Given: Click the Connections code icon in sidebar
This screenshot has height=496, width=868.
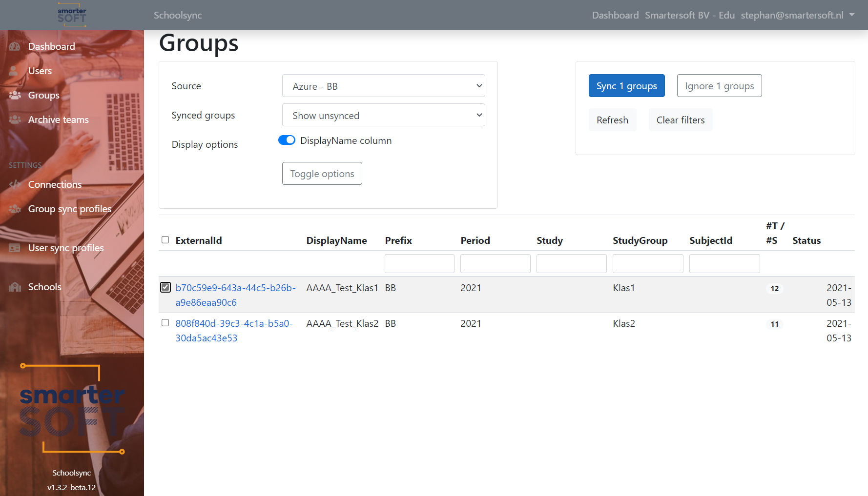Looking at the screenshot, I should [15, 184].
